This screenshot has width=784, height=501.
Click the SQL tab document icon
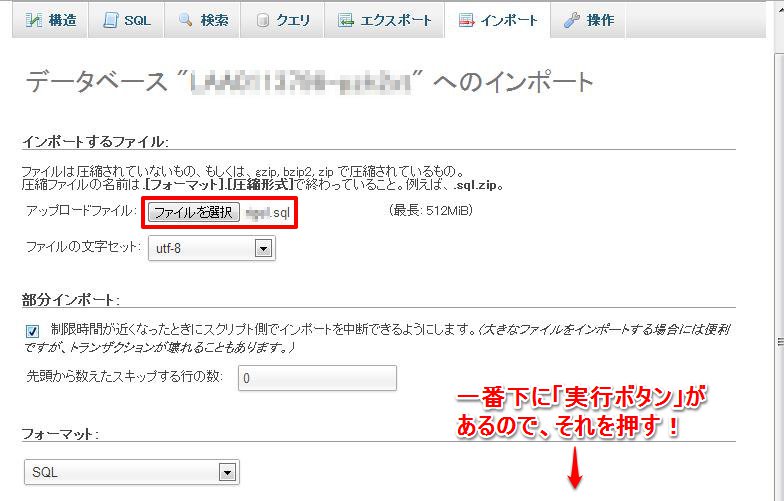click(110, 20)
